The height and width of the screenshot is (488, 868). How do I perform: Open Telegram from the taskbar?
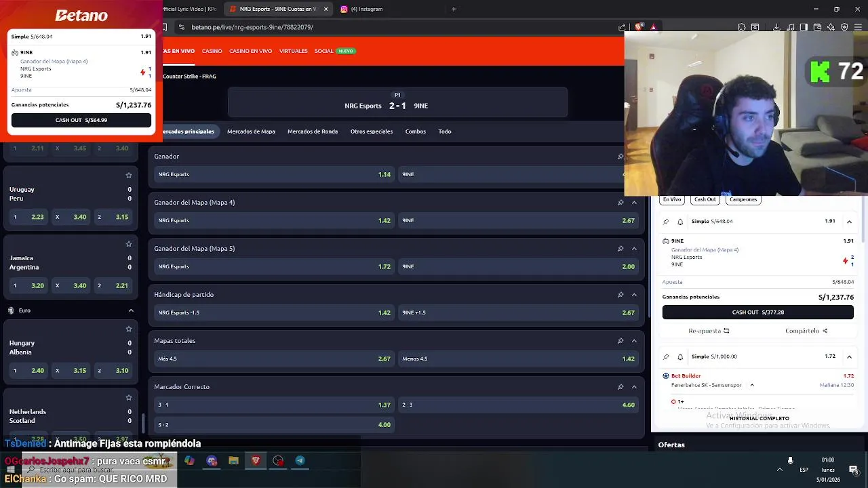(300, 461)
